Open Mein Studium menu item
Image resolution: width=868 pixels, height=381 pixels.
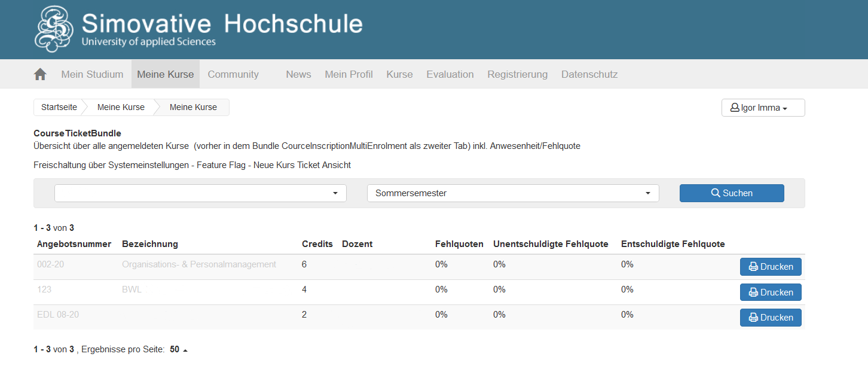pos(92,74)
